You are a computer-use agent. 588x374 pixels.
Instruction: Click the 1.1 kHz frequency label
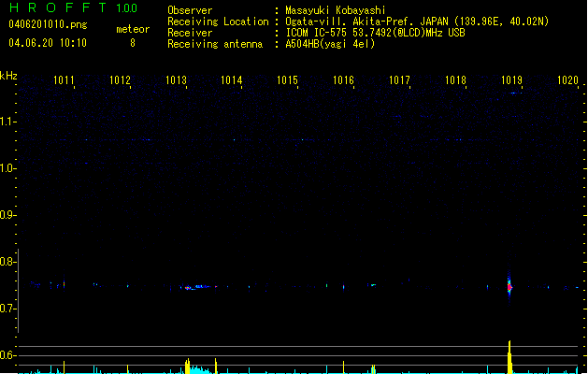7,122
